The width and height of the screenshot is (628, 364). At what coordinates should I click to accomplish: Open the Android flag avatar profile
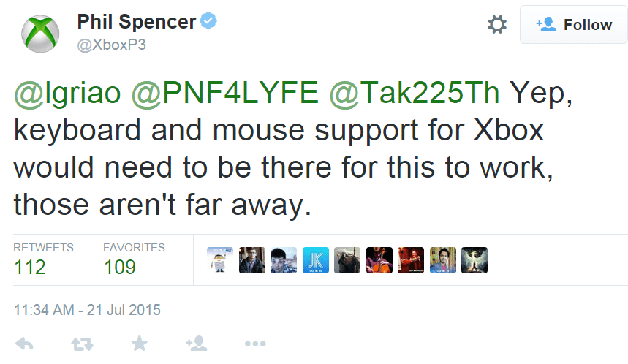tap(220, 259)
